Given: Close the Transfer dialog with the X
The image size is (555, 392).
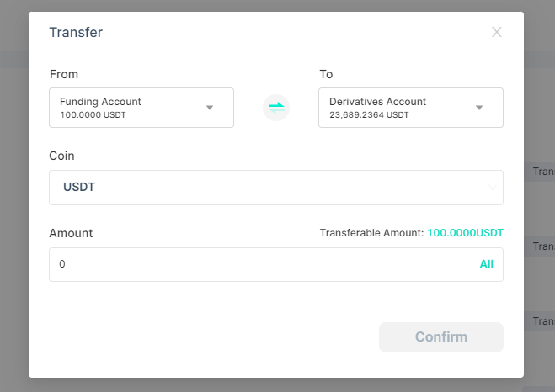Looking at the screenshot, I should (497, 32).
